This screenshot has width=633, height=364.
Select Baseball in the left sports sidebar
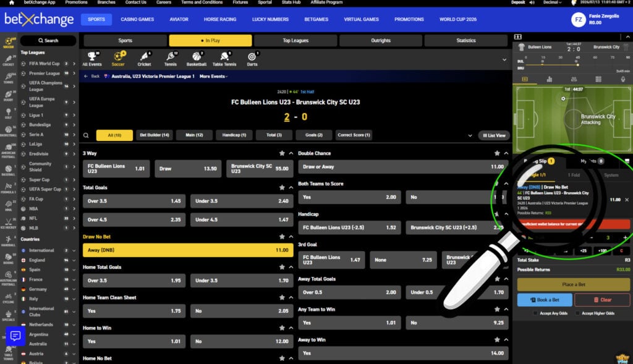[9, 171]
